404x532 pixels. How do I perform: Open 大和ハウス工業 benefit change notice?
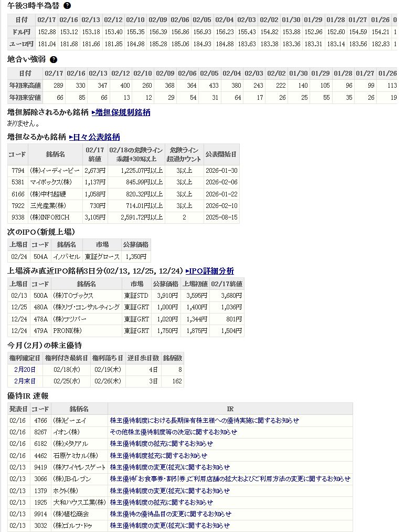click(169, 503)
